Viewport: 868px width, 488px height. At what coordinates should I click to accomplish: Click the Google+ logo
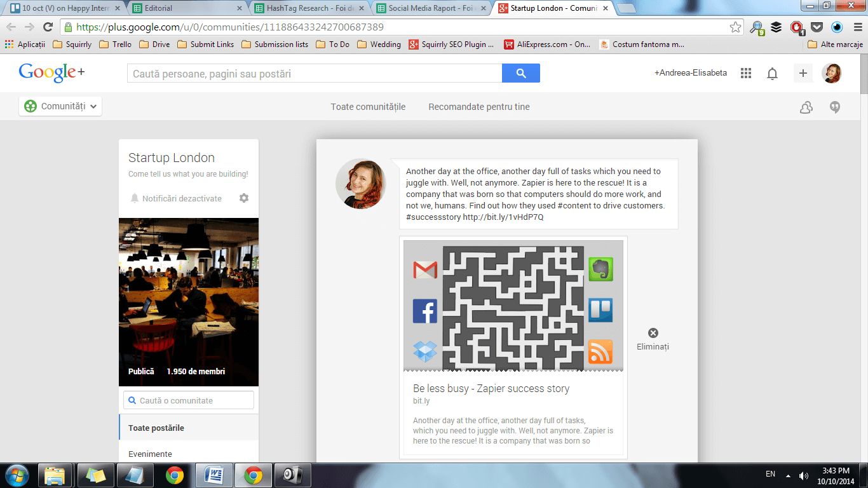pos(51,72)
